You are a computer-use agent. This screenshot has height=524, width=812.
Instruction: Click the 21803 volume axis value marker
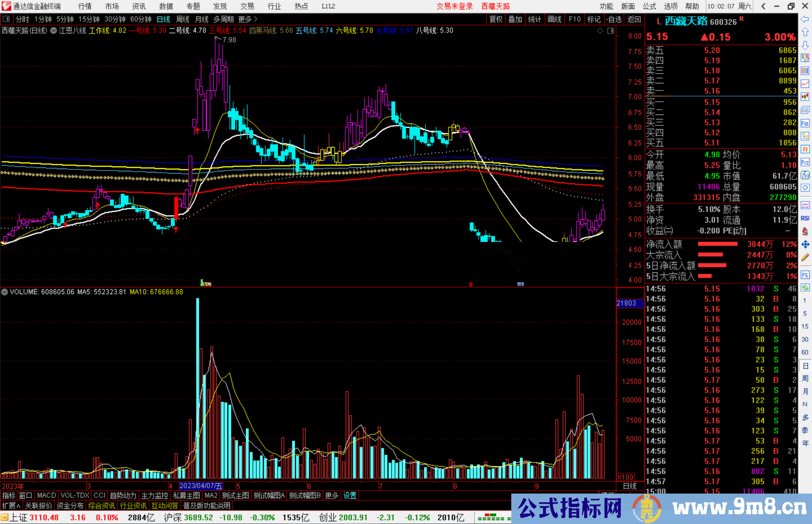click(x=630, y=303)
